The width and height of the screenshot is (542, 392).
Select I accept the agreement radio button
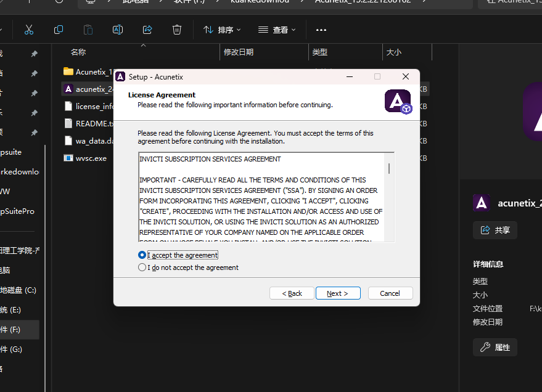coord(142,255)
